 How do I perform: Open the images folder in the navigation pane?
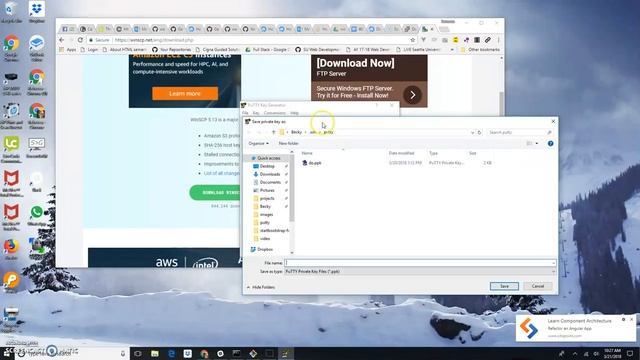click(x=266, y=214)
